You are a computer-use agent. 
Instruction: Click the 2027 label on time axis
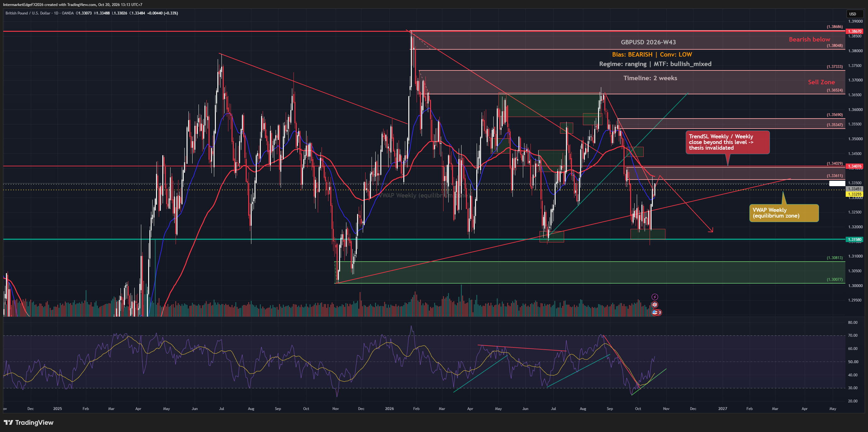(722, 409)
